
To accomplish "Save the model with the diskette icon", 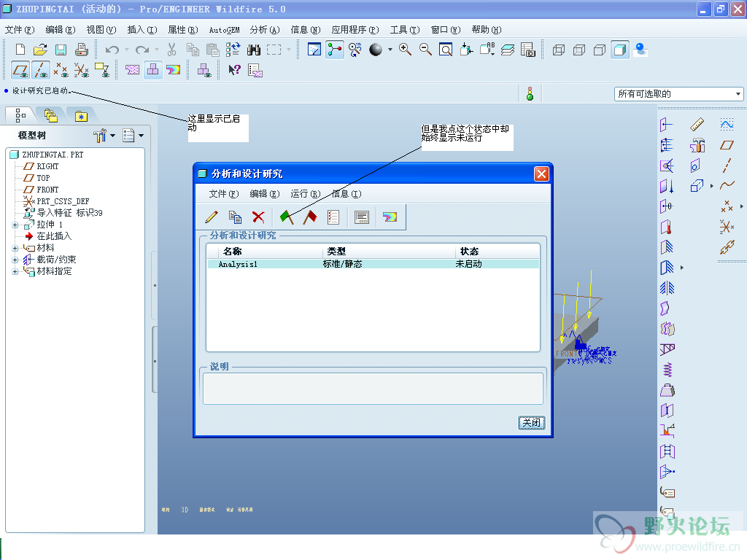I will 61,50.
